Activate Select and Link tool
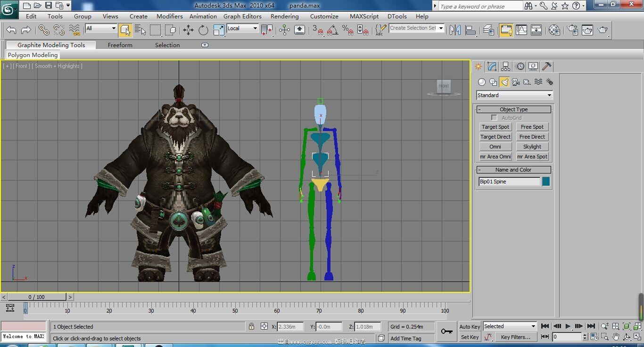 click(x=44, y=30)
